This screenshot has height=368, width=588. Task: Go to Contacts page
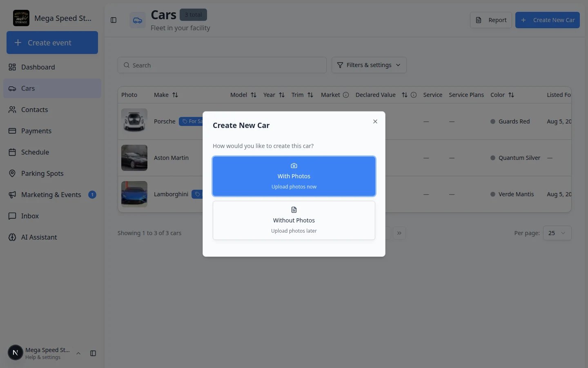pos(52,110)
